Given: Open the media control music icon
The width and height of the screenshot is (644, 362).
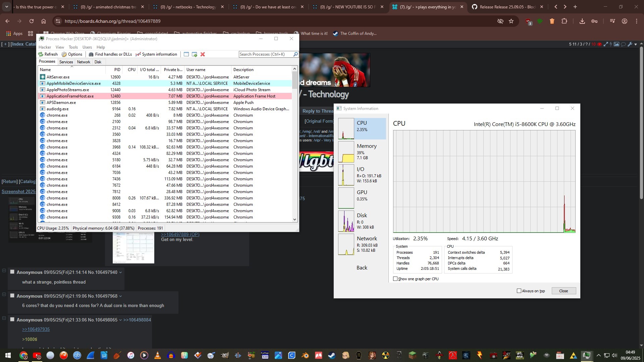Looking at the screenshot, I should click(612, 21).
